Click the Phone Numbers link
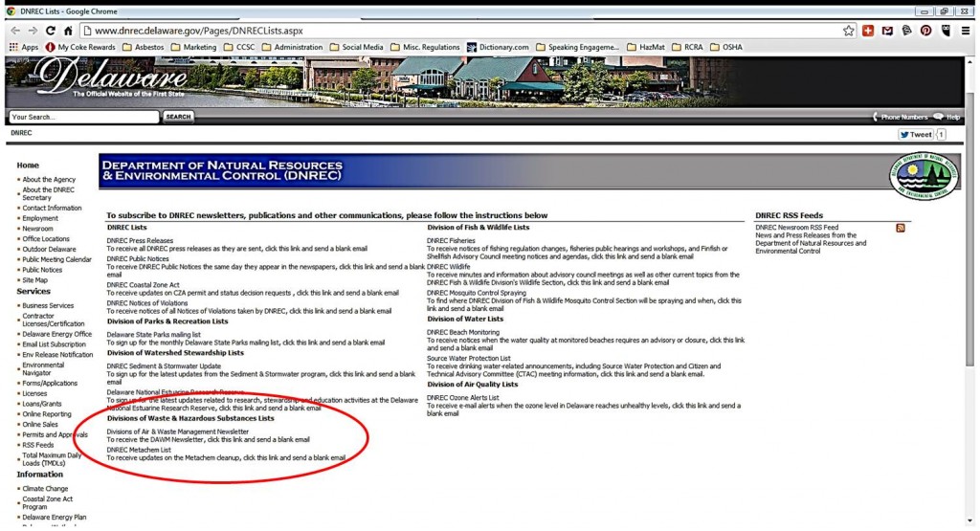 900,117
